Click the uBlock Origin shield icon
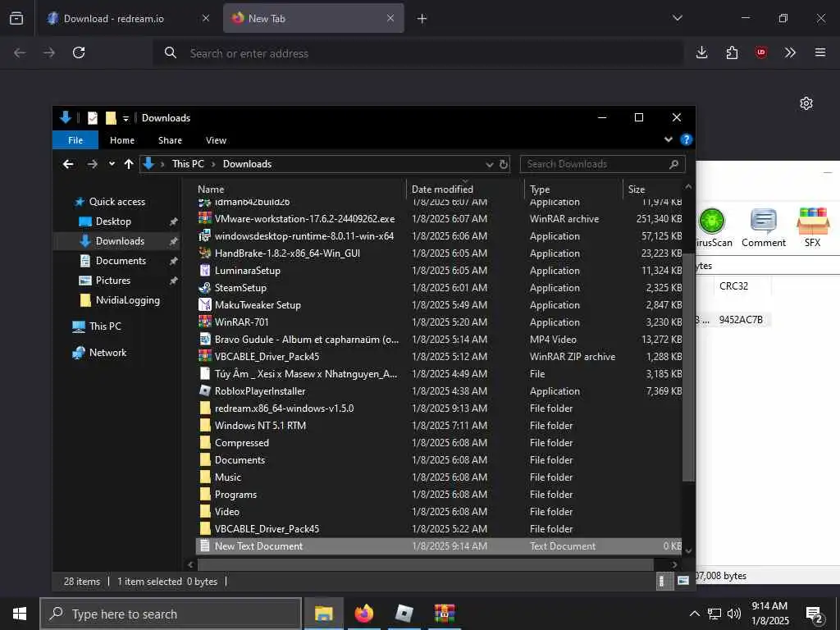The width and height of the screenshot is (840, 630). [760, 52]
